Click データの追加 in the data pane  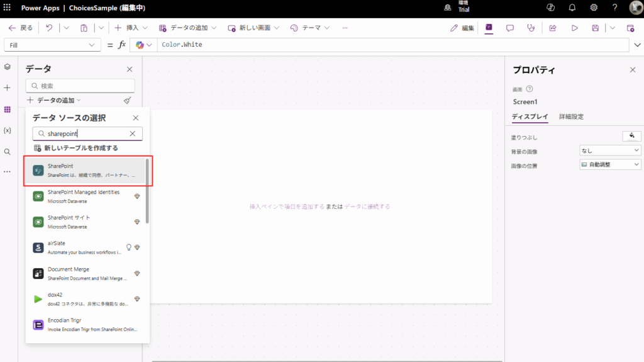tap(54, 100)
